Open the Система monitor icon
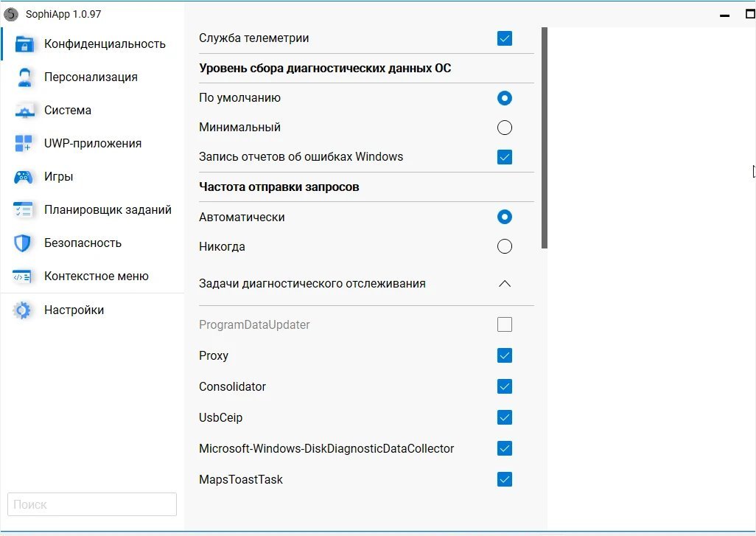This screenshot has height=536, width=756. (x=24, y=111)
